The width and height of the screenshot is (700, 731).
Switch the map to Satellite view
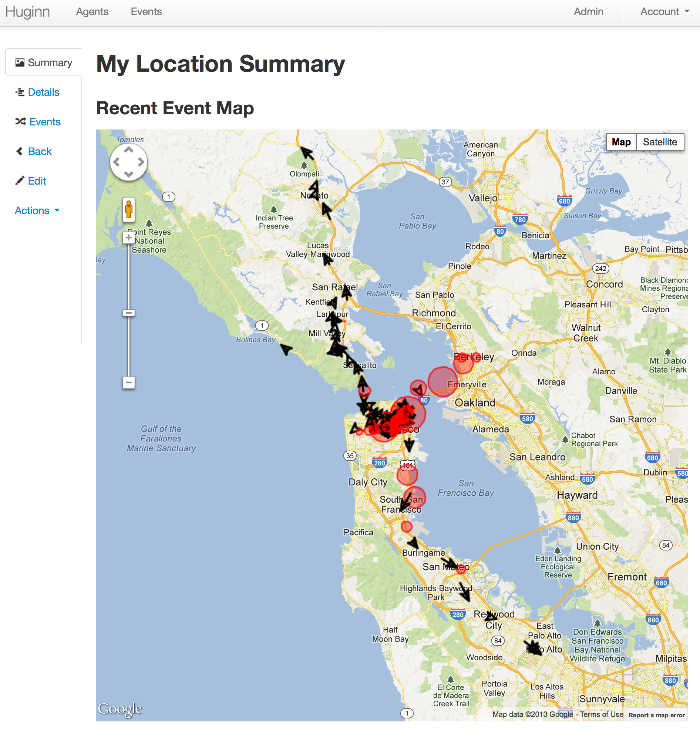660,142
